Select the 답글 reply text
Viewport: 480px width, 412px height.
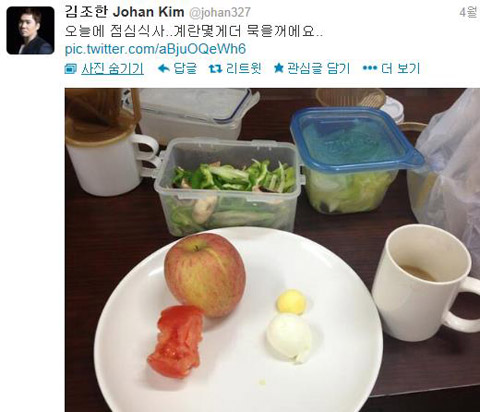(185, 69)
